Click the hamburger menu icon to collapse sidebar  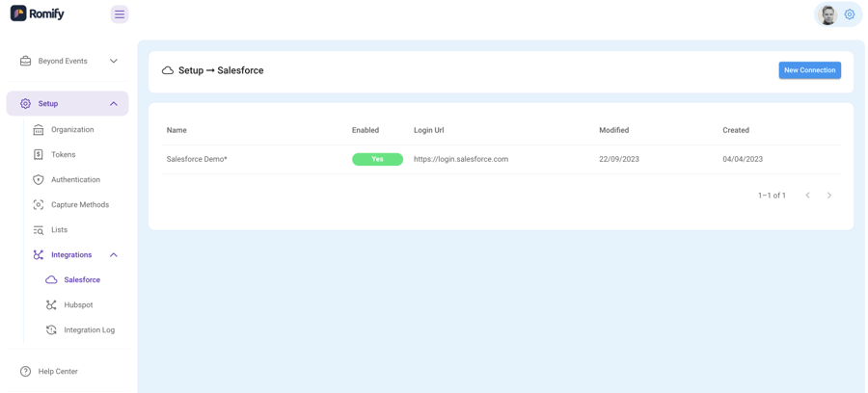pyautogui.click(x=120, y=14)
